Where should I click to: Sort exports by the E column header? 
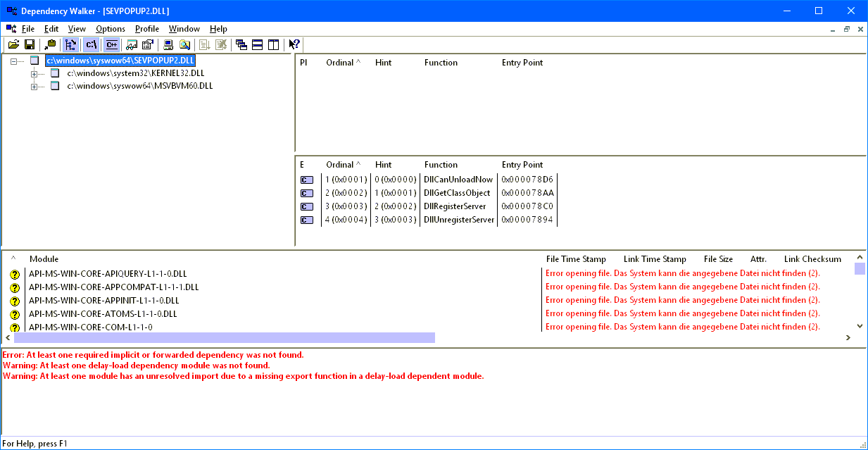302,165
